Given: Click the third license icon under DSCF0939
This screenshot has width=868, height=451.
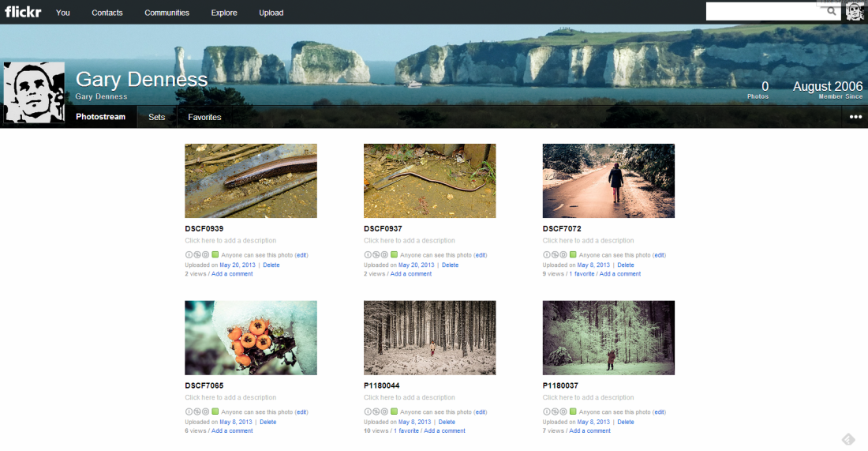Looking at the screenshot, I should 205,255.
